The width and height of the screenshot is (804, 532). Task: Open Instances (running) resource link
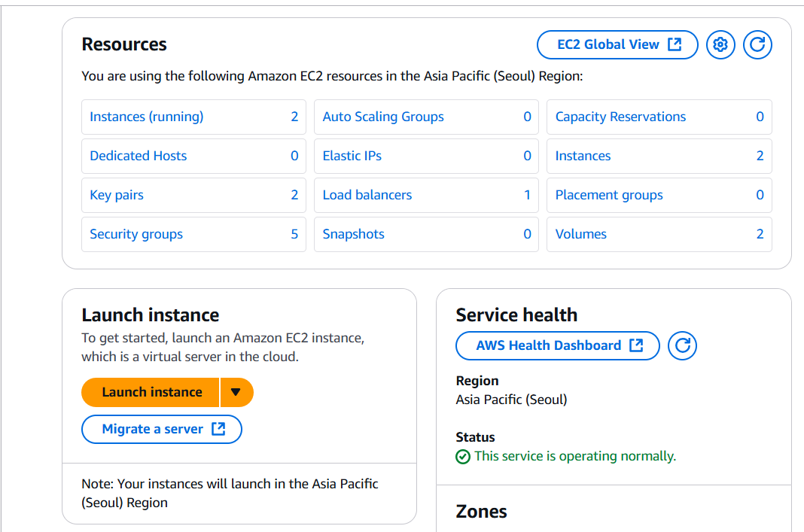point(147,117)
